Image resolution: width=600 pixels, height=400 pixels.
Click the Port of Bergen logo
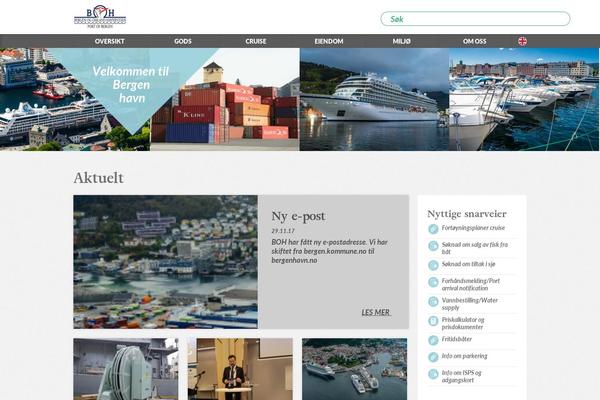100,17
